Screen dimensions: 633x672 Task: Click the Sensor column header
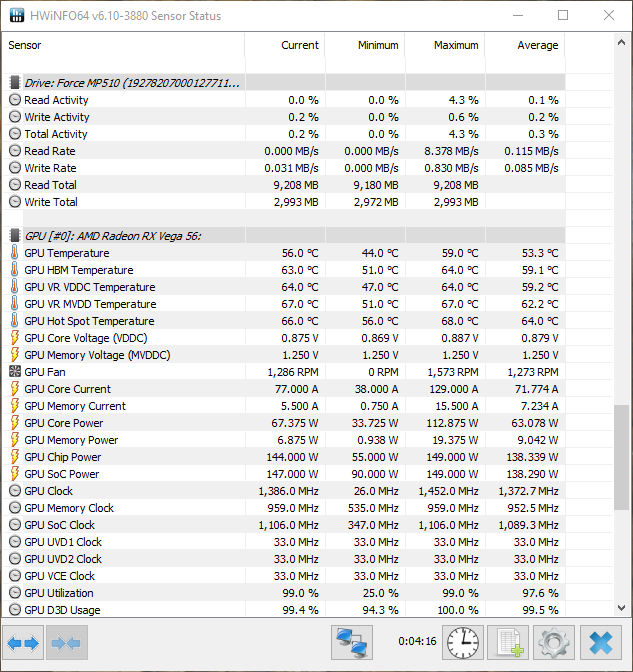(x=123, y=45)
